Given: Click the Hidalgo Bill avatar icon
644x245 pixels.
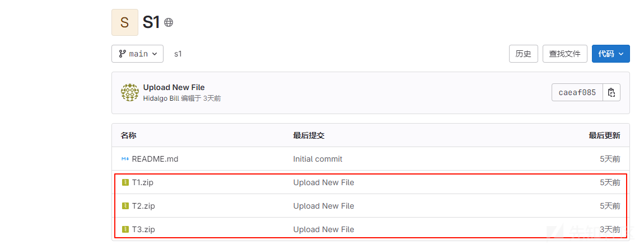Looking at the screenshot, I should point(130,92).
